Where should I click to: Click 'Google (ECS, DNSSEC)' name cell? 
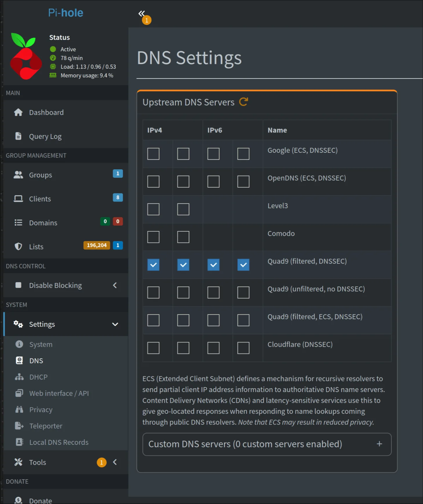pyautogui.click(x=327, y=154)
